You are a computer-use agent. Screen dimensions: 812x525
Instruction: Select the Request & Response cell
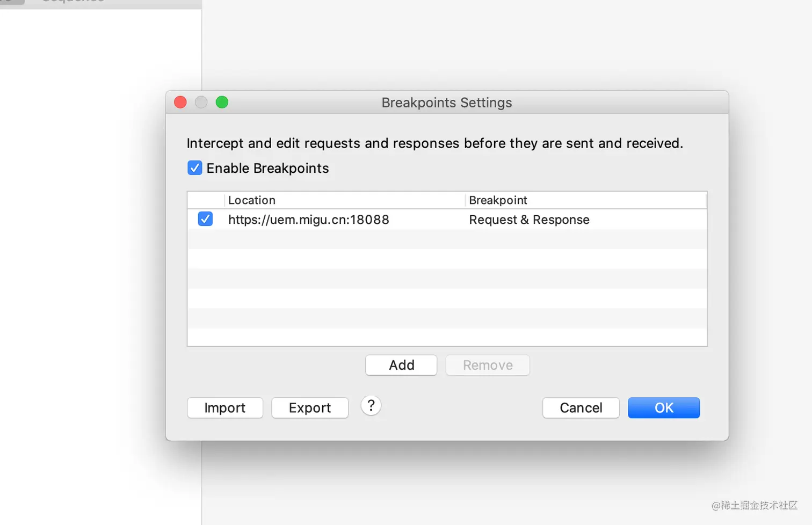pyautogui.click(x=530, y=220)
